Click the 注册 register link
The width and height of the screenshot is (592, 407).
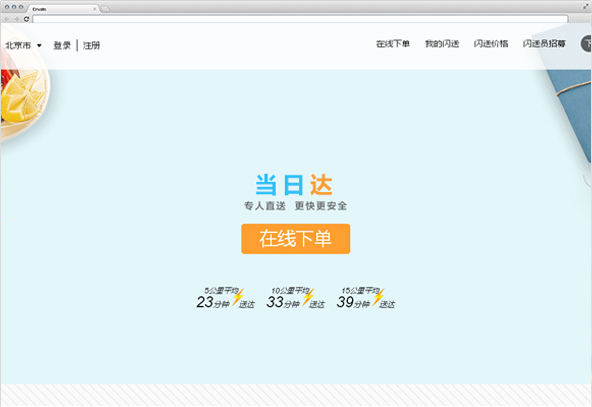pyautogui.click(x=91, y=46)
